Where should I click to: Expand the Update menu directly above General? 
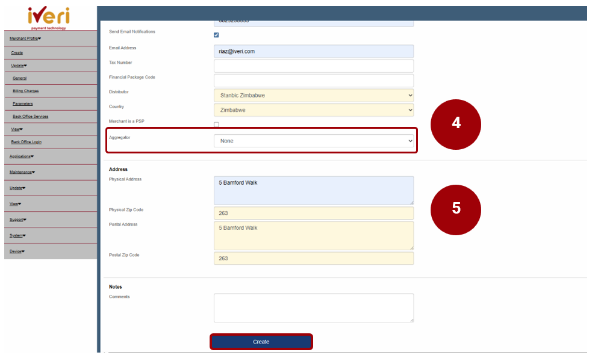point(19,66)
